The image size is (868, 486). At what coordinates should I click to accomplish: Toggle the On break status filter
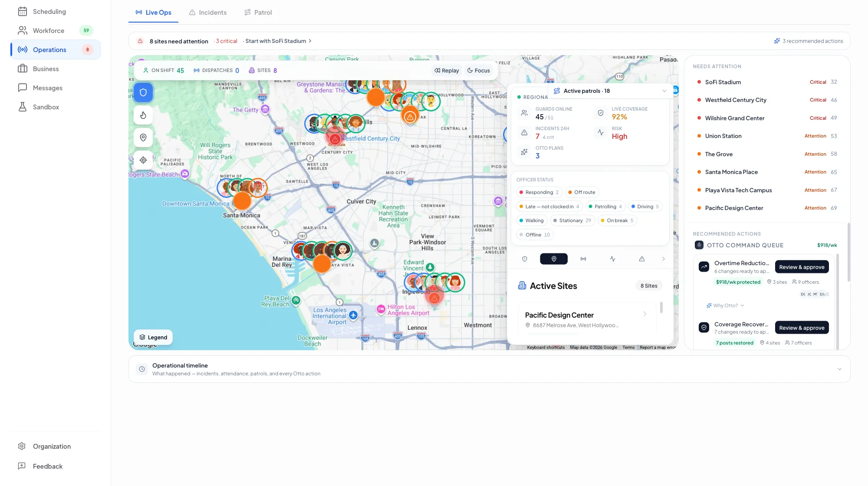(617, 221)
